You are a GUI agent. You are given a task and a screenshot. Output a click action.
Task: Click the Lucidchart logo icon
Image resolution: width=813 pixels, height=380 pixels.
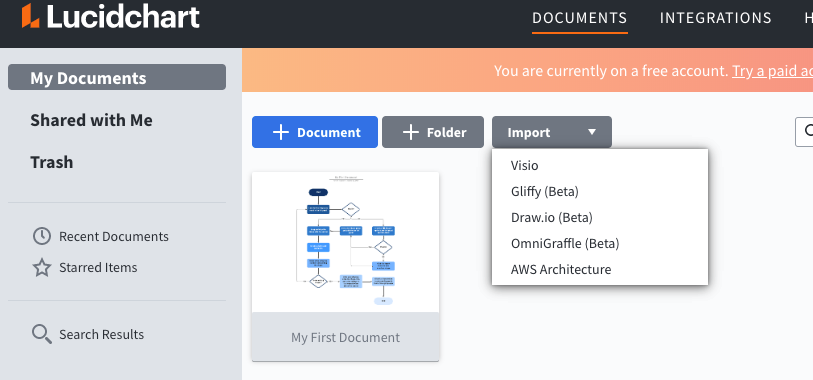30,16
